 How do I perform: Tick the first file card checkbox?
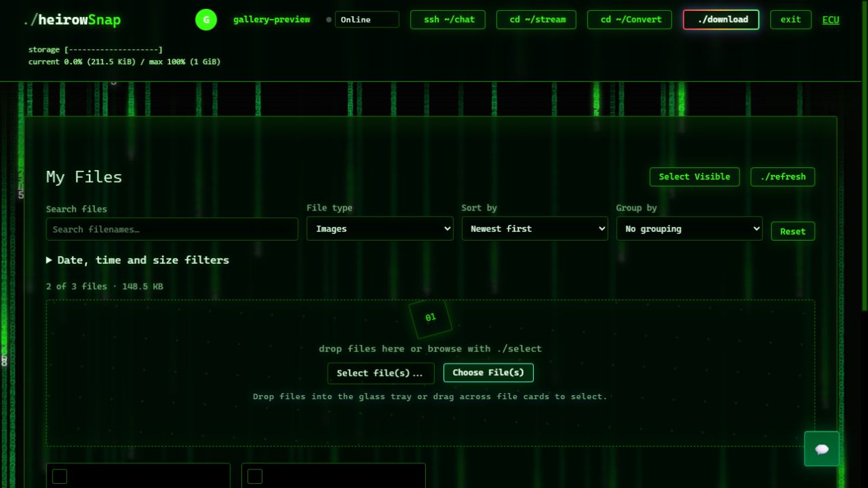point(60,476)
